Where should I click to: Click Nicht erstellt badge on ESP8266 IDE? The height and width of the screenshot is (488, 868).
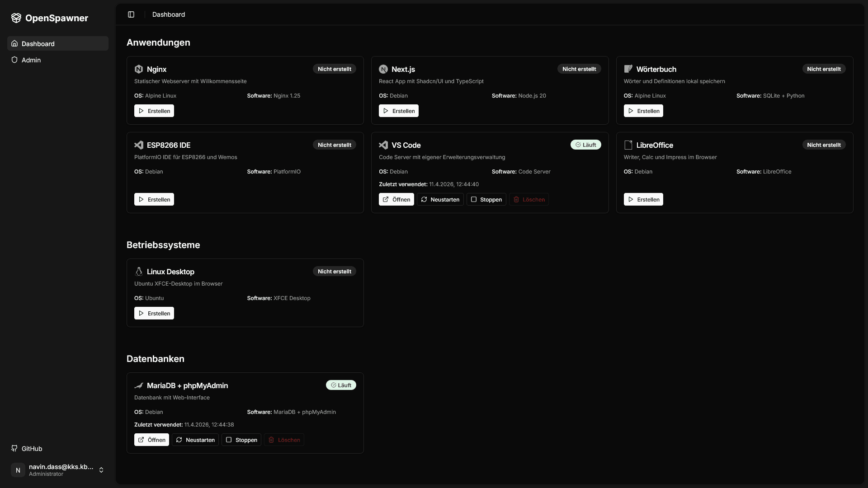pyautogui.click(x=335, y=145)
